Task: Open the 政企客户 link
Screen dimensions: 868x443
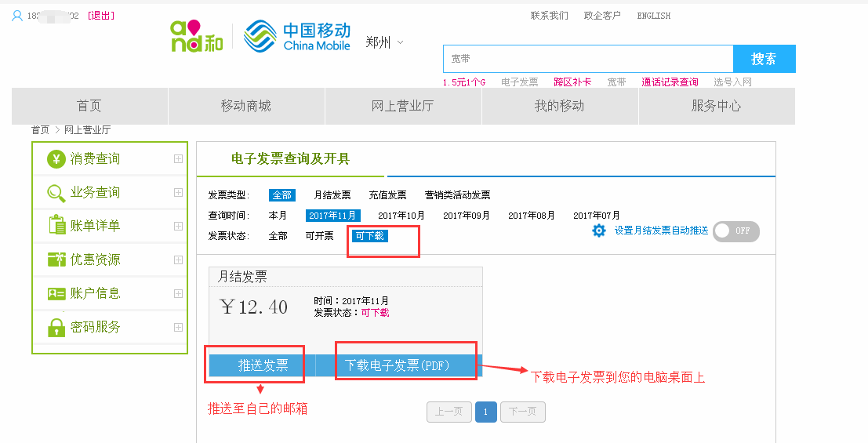Action: tap(602, 16)
